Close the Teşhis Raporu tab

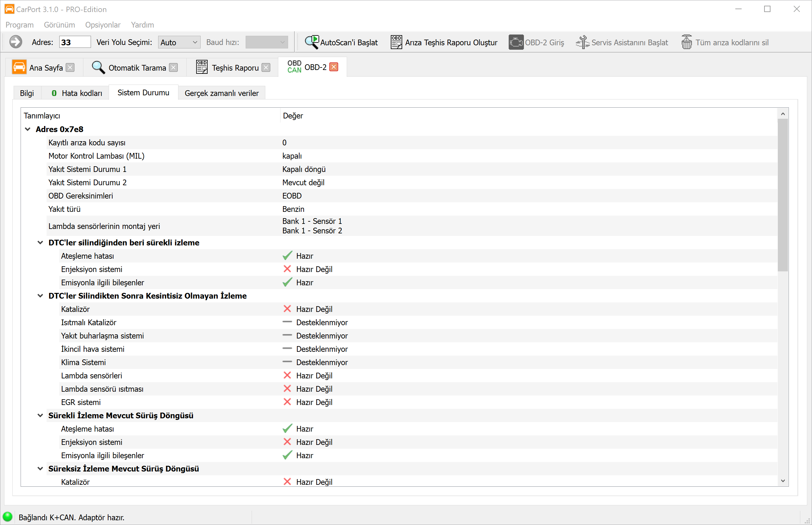266,67
